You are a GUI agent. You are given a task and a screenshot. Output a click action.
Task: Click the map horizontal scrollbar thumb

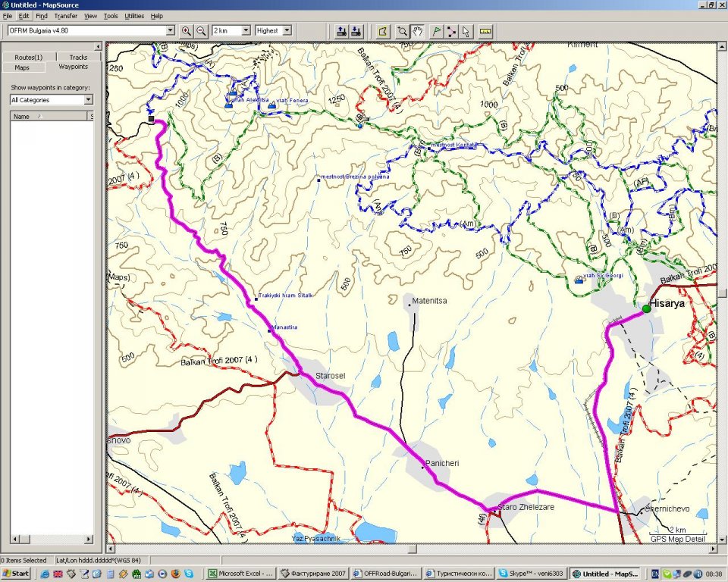click(x=413, y=549)
